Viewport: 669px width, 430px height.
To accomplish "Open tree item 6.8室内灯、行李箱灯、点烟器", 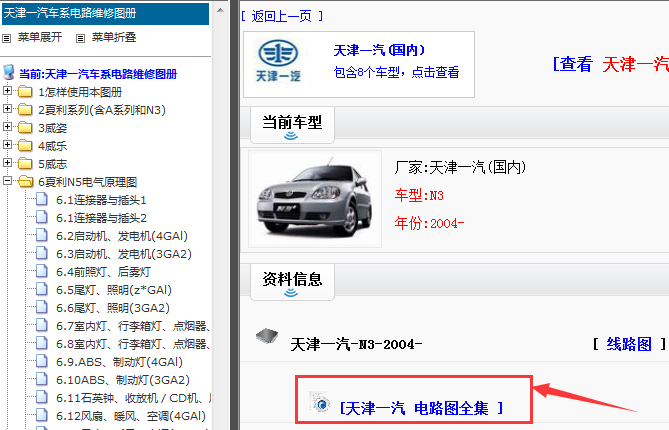I will (x=133, y=344).
